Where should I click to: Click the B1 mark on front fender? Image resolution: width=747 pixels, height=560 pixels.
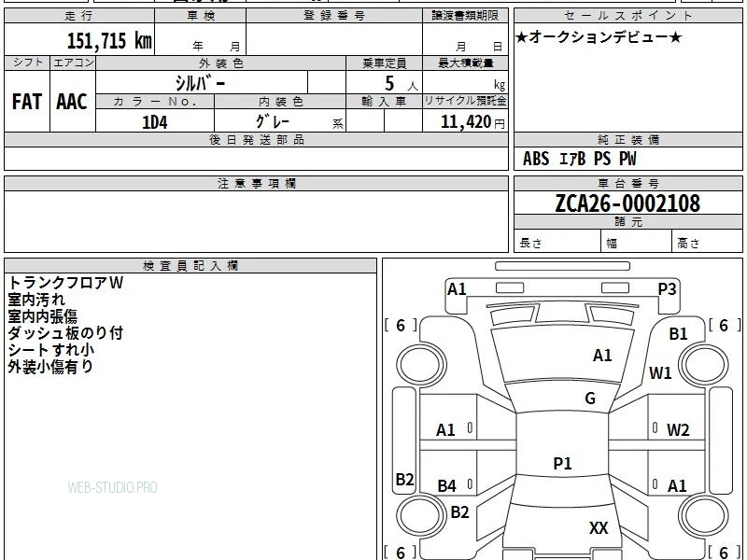(678, 334)
